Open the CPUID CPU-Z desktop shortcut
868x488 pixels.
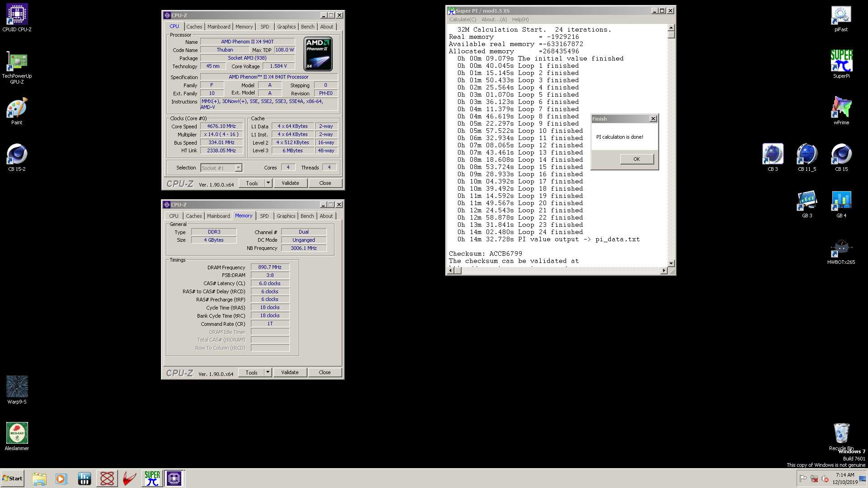(x=17, y=18)
